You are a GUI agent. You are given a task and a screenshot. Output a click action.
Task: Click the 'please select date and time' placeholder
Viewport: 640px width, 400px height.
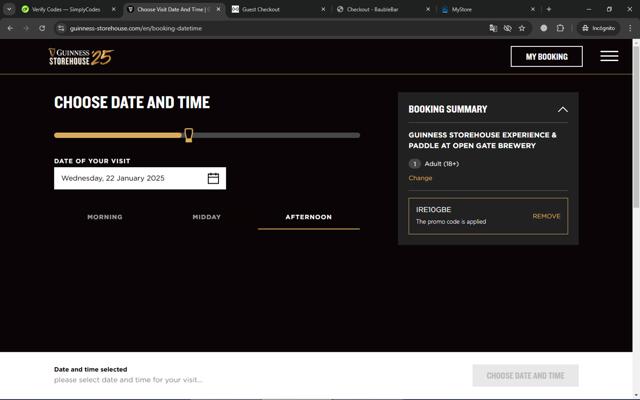(128, 380)
